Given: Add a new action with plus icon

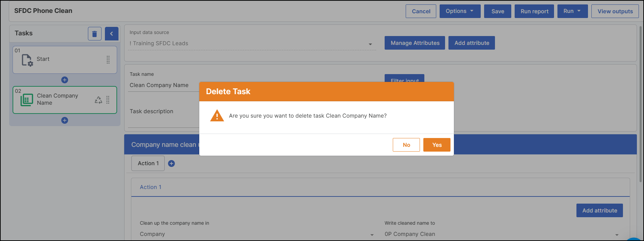Looking at the screenshot, I should click(172, 163).
